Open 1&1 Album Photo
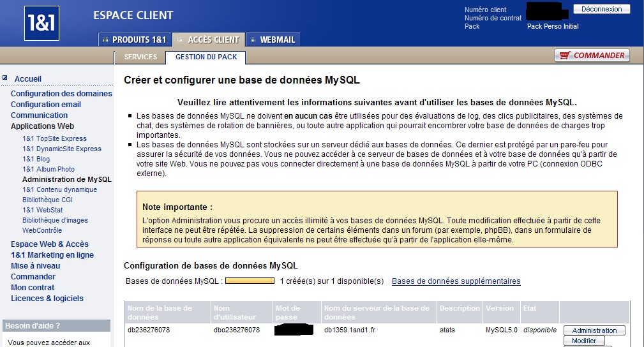Screen dimensions: 644x347 pos(49,169)
